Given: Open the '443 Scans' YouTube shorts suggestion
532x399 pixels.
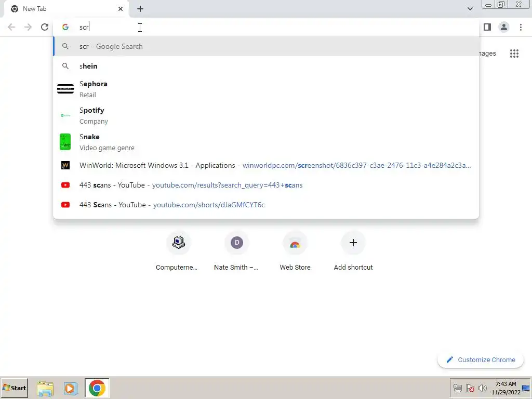Looking at the screenshot, I should (x=266, y=205).
